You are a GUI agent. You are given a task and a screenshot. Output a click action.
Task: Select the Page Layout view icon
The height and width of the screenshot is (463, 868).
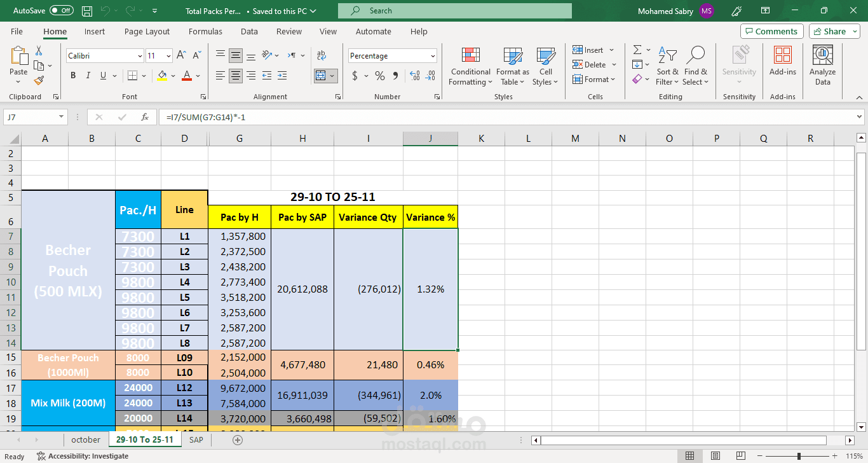pos(715,456)
